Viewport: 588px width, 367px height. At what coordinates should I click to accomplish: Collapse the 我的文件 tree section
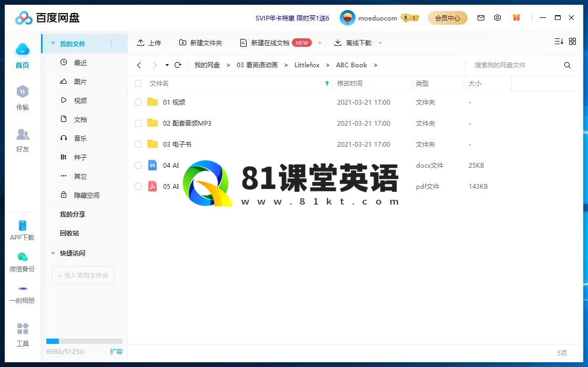[53, 44]
